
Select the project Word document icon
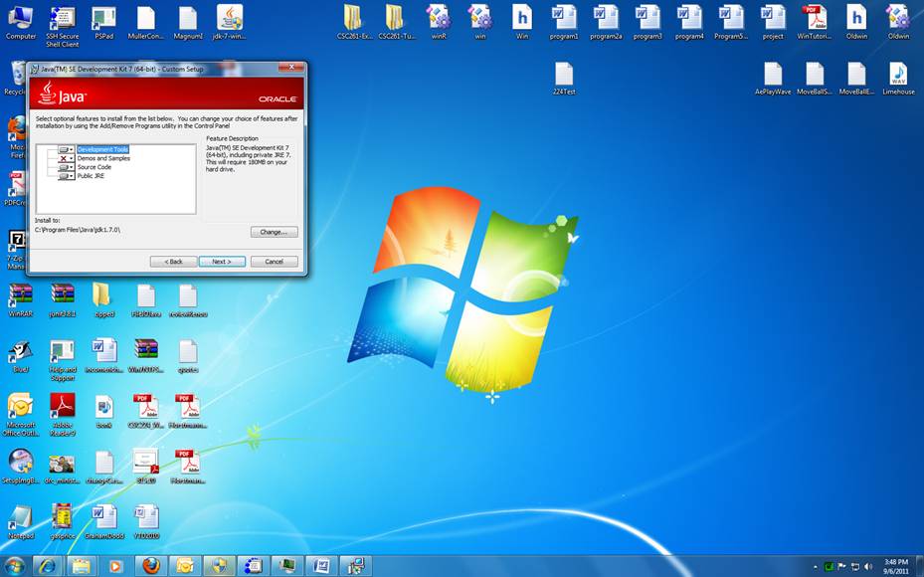pyautogui.click(x=773, y=23)
